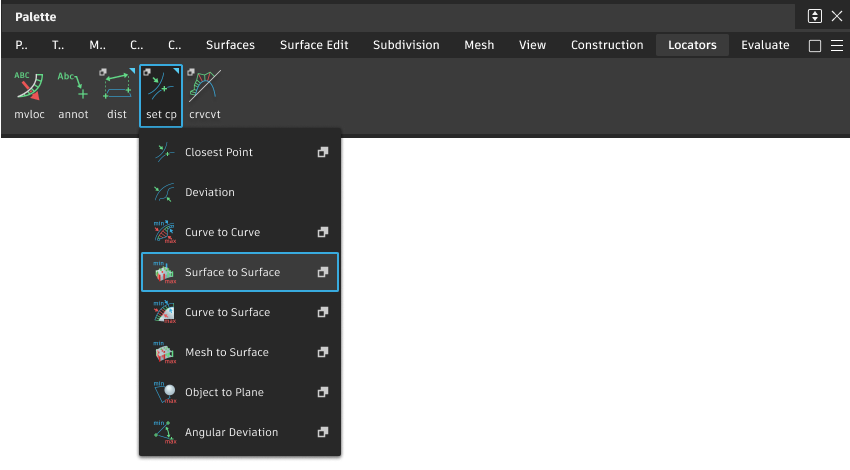850x470 pixels.
Task: Open Mesh to Surface option box
Action: [323, 352]
